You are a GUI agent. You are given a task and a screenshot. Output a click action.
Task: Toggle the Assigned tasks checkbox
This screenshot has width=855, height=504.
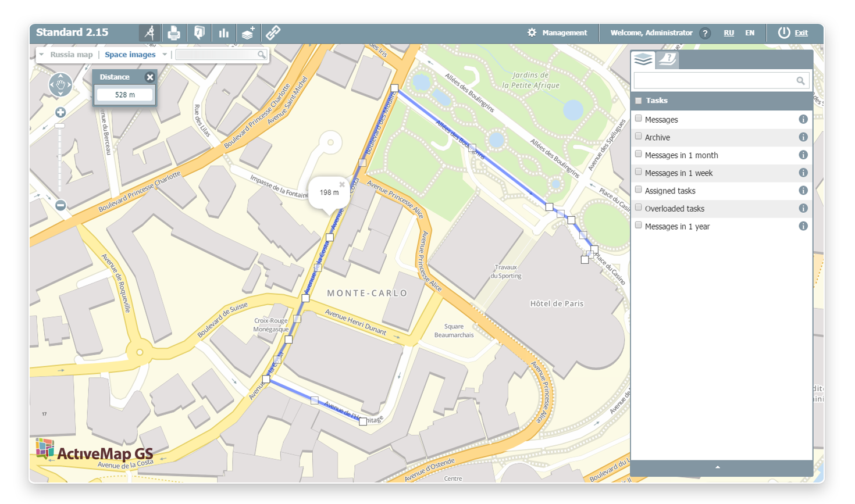[639, 190]
